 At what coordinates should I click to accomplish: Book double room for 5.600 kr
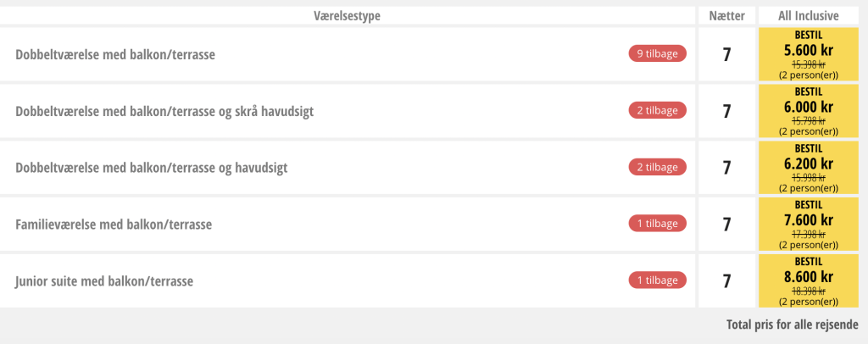809,54
